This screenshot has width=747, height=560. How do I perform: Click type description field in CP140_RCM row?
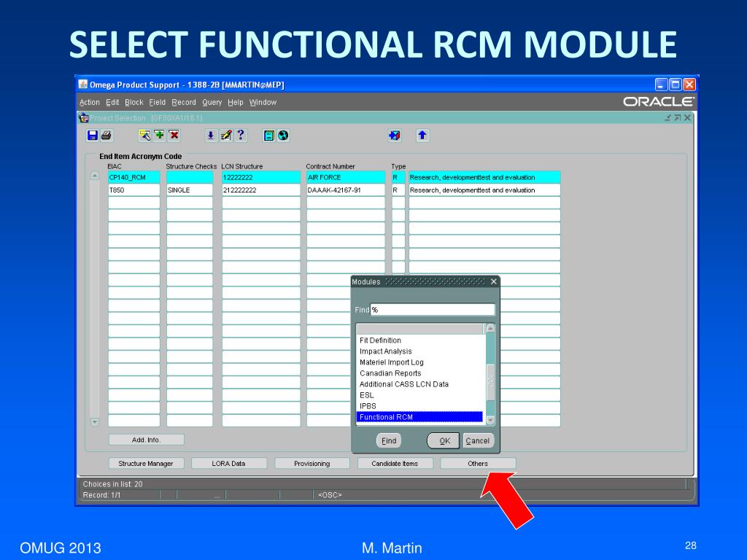pyautogui.click(x=484, y=178)
